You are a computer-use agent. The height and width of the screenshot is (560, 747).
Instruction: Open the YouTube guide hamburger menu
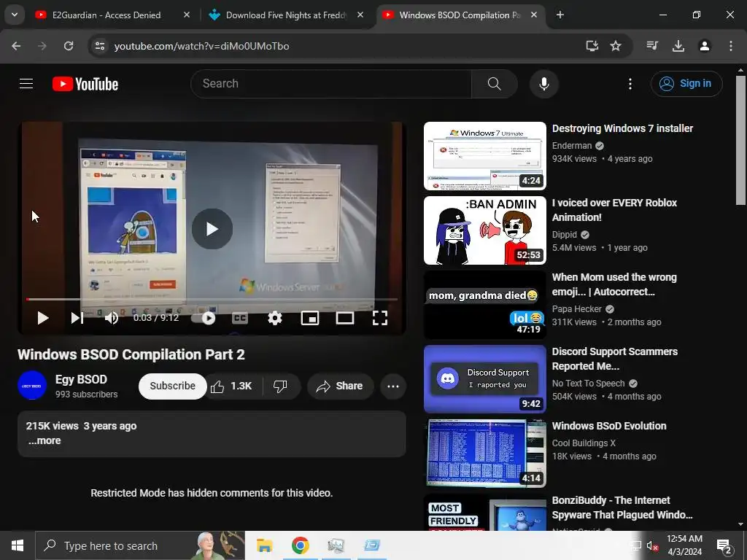point(26,84)
